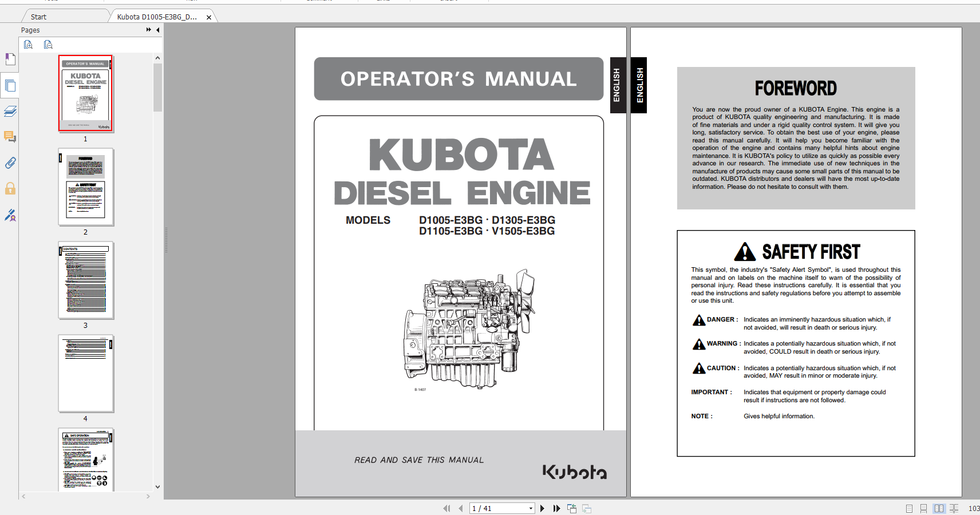
Task: Enlarge the page thumbnails
Action: click(x=29, y=44)
